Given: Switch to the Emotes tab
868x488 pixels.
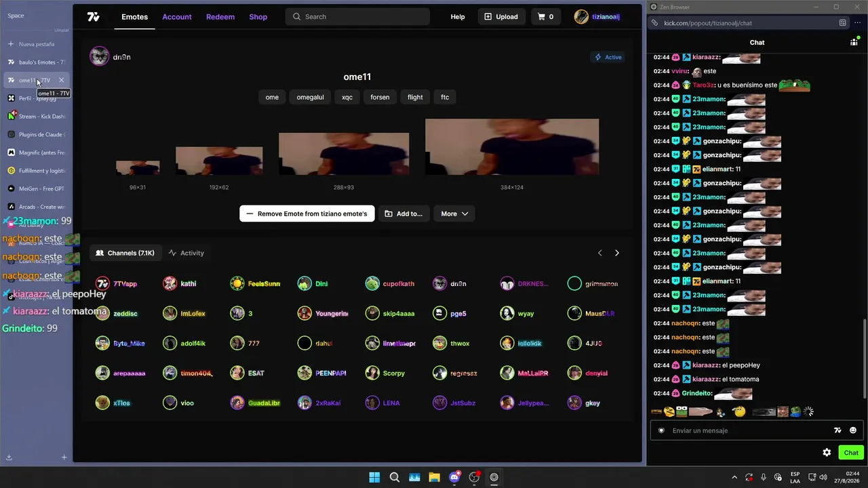Looking at the screenshot, I should pyautogui.click(x=134, y=17).
